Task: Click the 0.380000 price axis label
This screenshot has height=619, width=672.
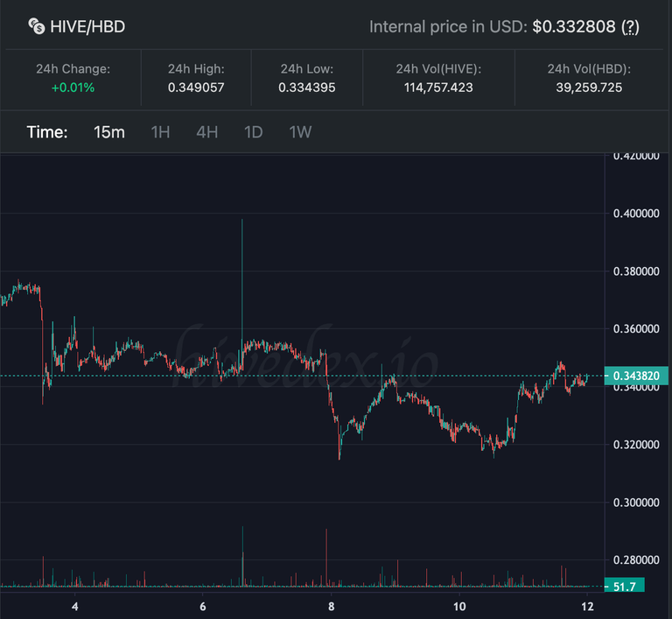Action: (636, 271)
